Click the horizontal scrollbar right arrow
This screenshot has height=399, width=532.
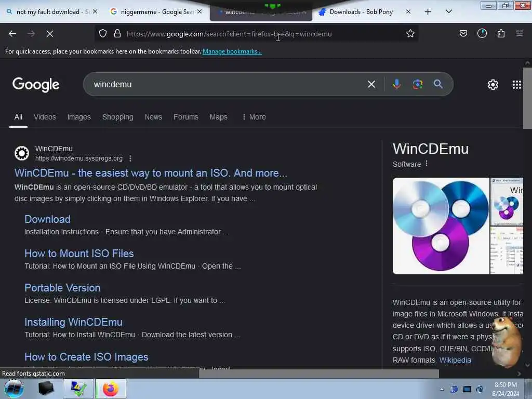519,374
